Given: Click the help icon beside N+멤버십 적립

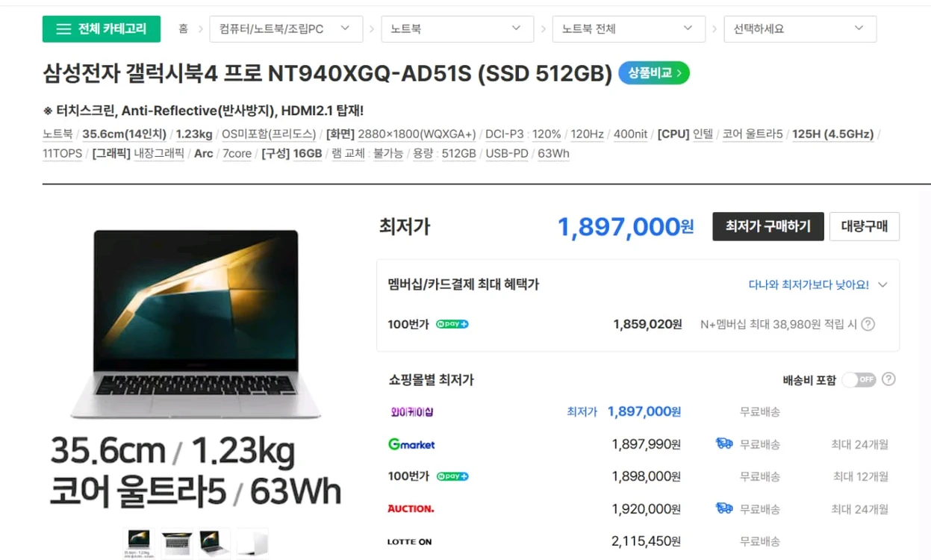Looking at the screenshot, I should 868,324.
